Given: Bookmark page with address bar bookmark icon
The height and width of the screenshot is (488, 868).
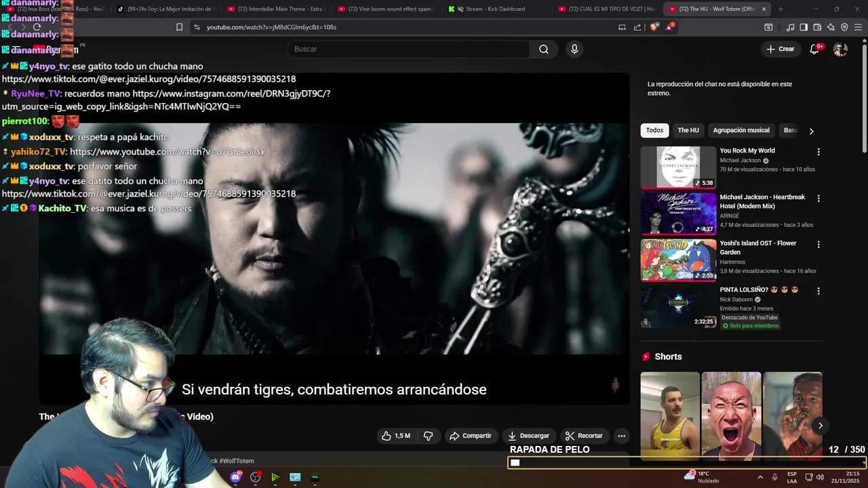Looking at the screenshot, I should [x=179, y=27].
